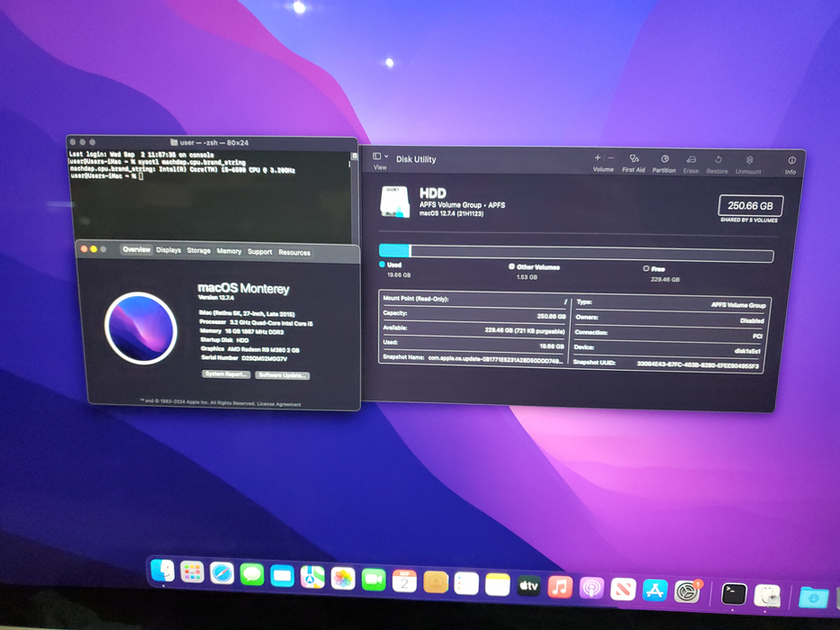Expand the View dropdown chevron
This screenshot has width=840, height=630.
pyautogui.click(x=386, y=157)
